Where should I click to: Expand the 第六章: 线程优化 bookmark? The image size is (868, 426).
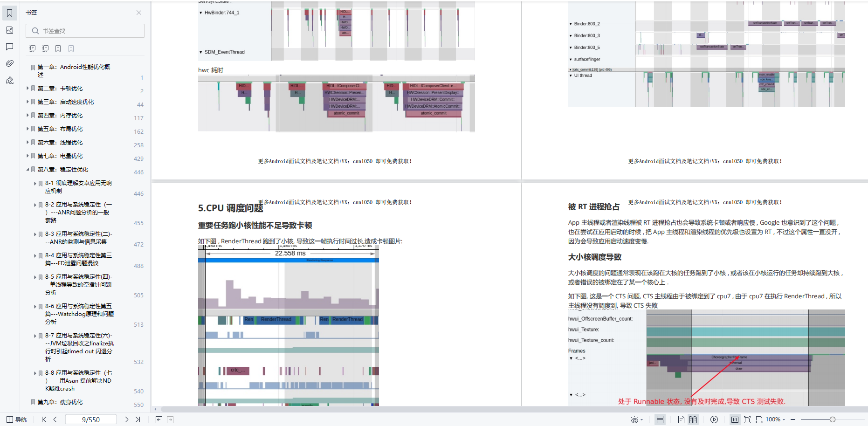click(x=28, y=142)
